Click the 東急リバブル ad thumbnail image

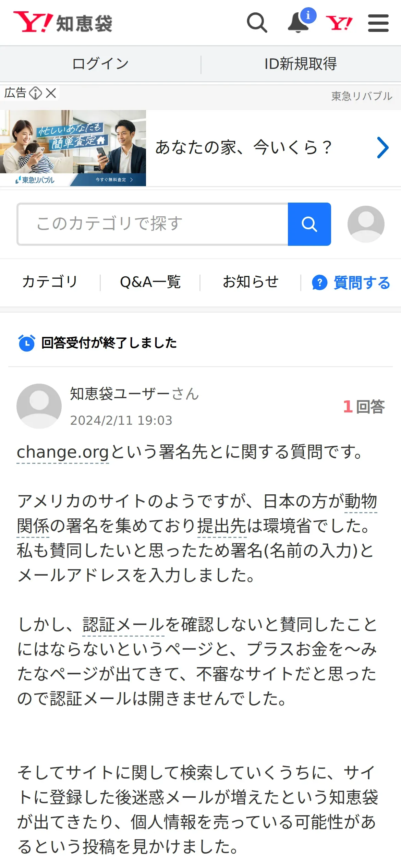click(73, 148)
